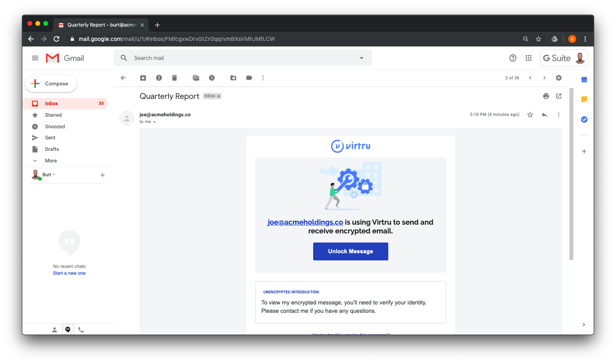Open Google Keep side panel
The height and width of the screenshot is (364, 616).
[584, 99]
